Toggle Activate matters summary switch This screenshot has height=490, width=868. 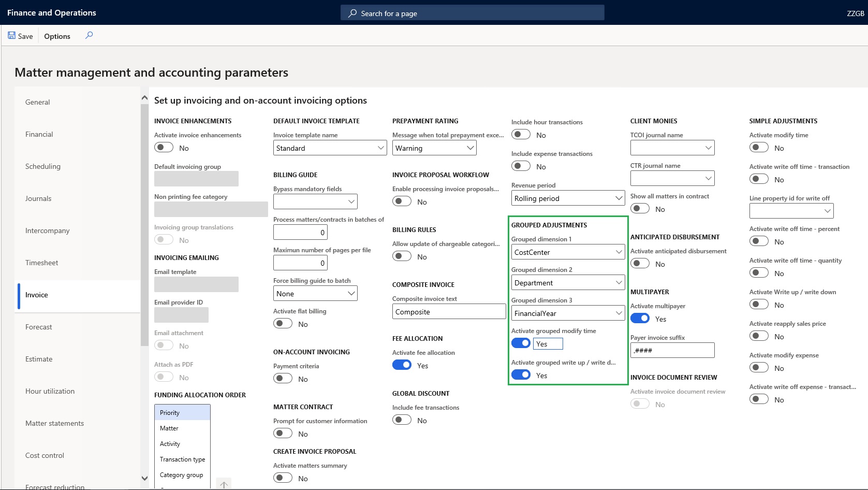pyautogui.click(x=283, y=478)
